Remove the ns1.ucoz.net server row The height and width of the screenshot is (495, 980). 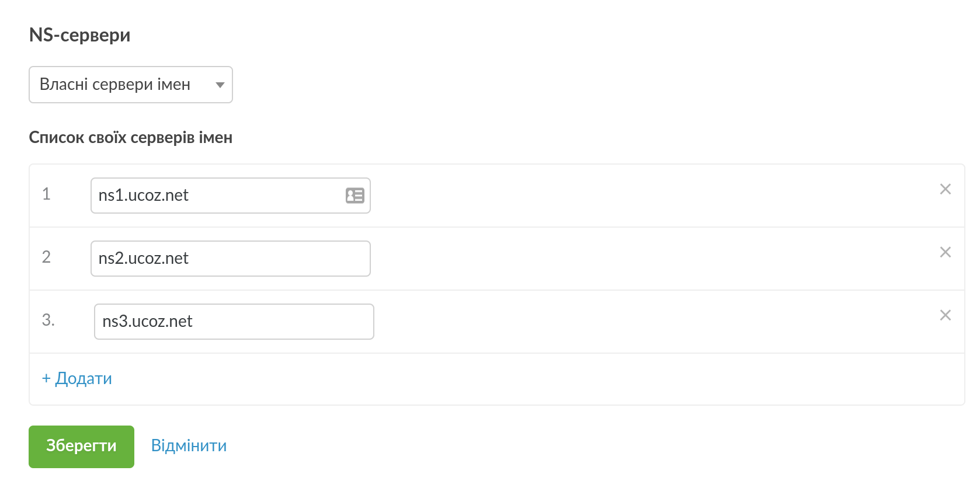945,189
